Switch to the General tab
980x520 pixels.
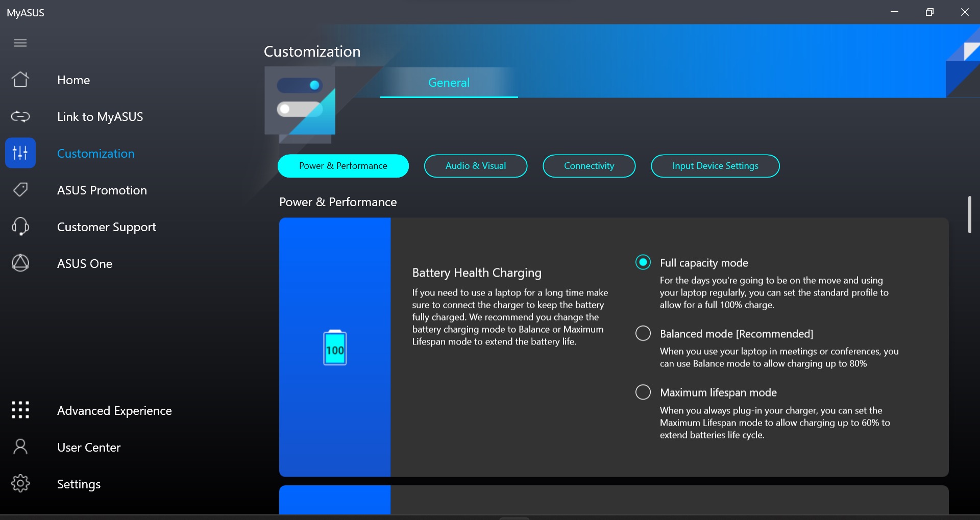click(449, 83)
